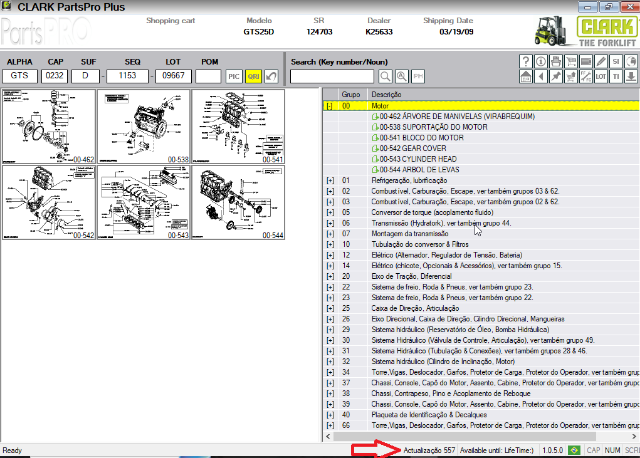Expand group 40 Plaqueta de Identificação

[330, 415]
